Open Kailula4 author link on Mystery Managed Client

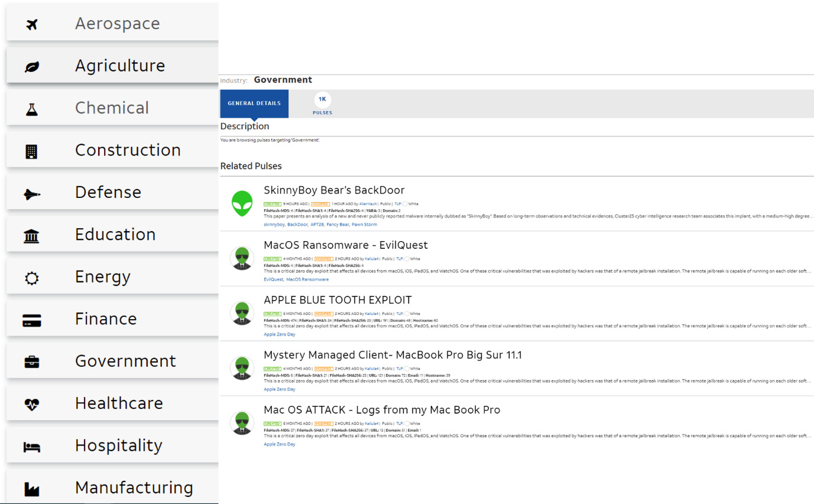[x=372, y=369]
